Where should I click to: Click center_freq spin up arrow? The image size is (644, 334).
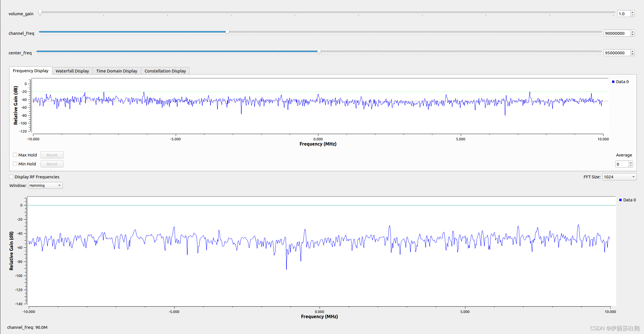pyautogui.click(x=632, y=51)
